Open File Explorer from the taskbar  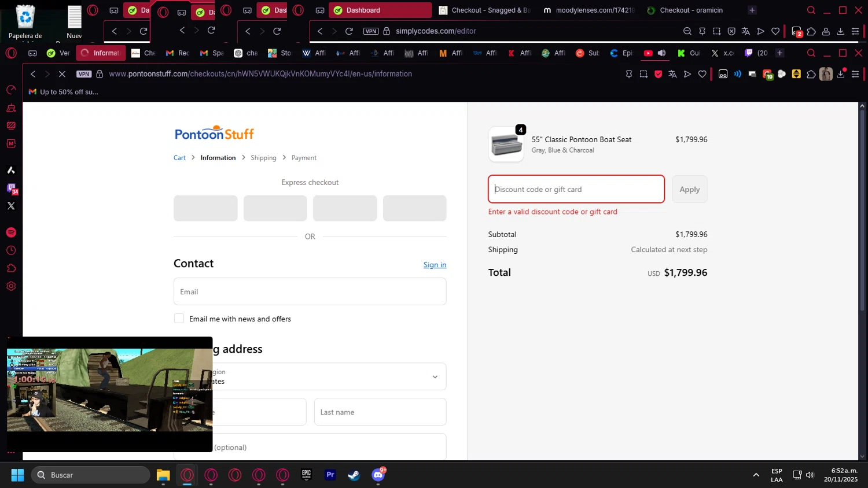[163, 475]
